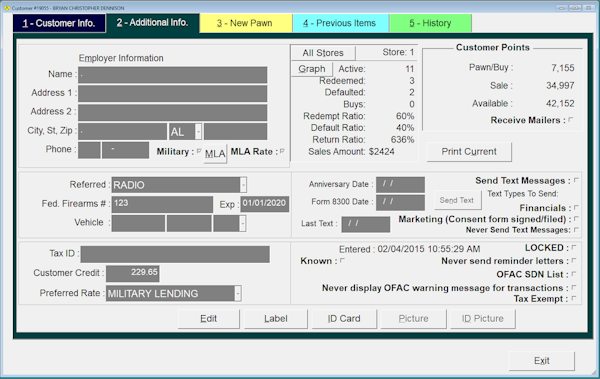Click the Edit button
The height and width of the screenshot is (379, 600).
[209, 319]
